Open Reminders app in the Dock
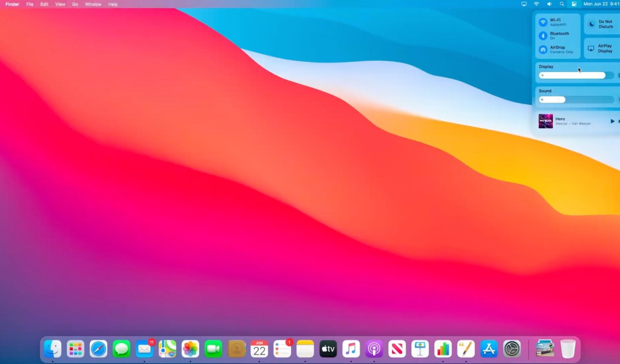 282,349
